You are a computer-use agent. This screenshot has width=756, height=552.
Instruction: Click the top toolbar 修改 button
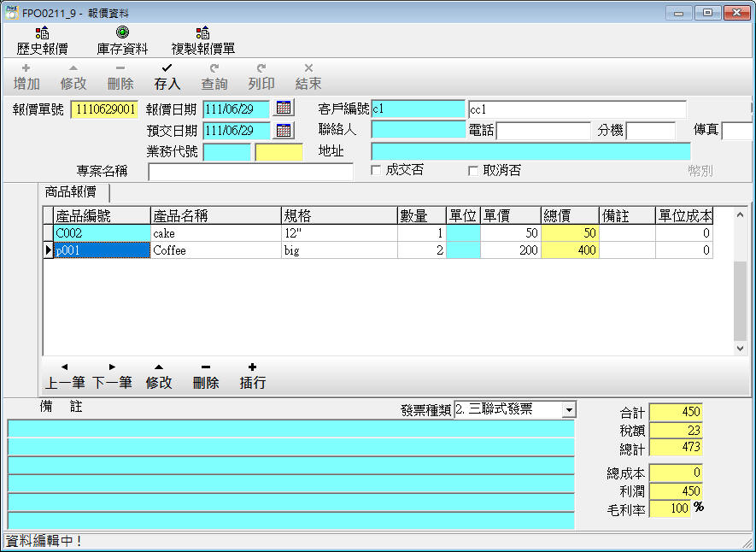click(x=73, y=77)
